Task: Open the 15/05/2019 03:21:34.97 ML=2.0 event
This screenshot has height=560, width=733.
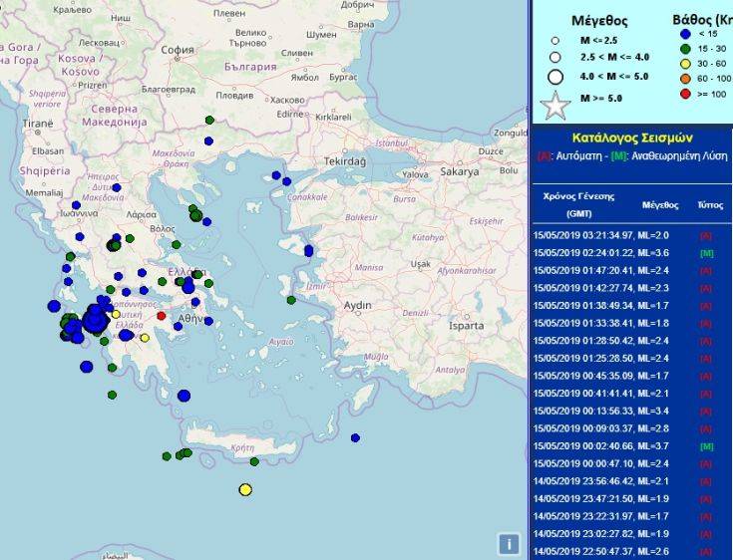Action: pos(594,235)
